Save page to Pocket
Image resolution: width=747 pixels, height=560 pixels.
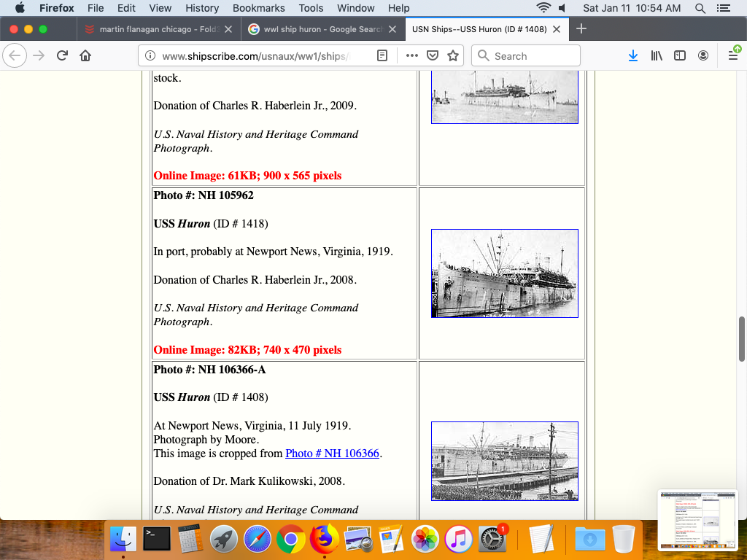(x=433, y=56)
